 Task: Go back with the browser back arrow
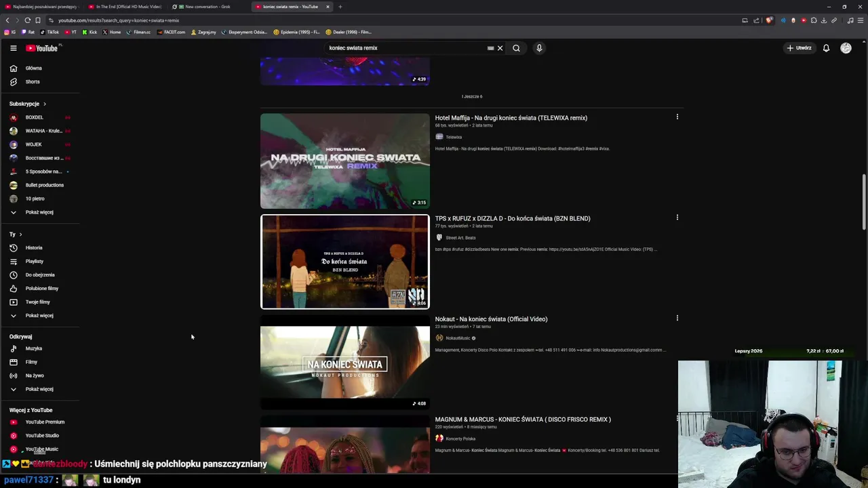(7, 20)
